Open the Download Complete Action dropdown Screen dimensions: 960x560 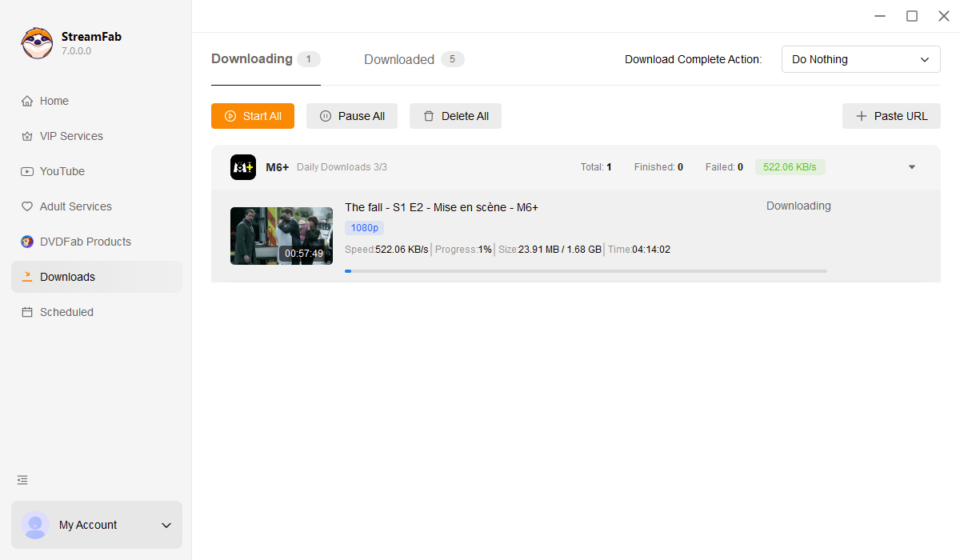point(860,59)
